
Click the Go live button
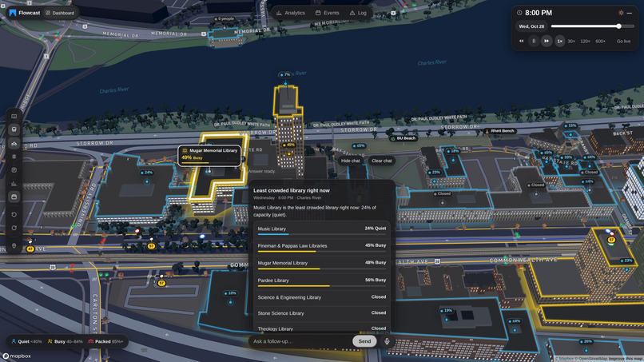point(623,41)
